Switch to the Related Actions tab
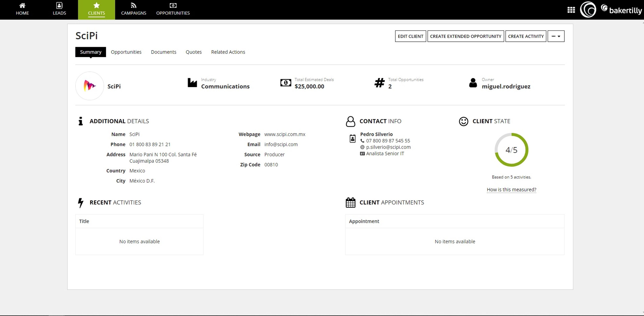Viewport: 644px width, 316px height. tap(228, 52)
